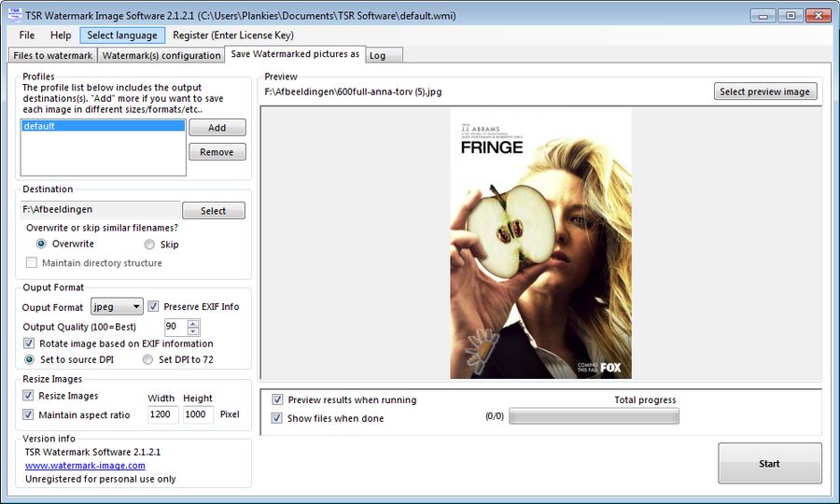Switch to Watermark(s) configuration tab
Viewport: 840px width, 504px height.
point(161,55)
